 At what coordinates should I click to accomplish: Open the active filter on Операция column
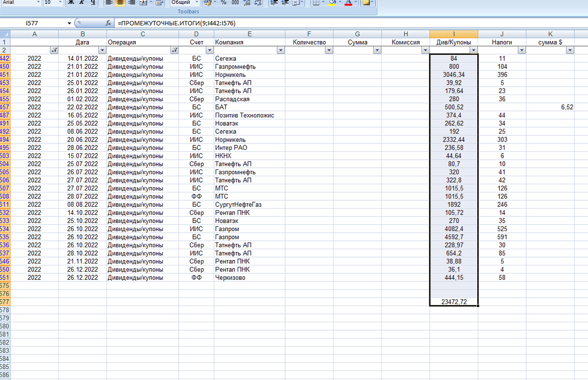174,50
